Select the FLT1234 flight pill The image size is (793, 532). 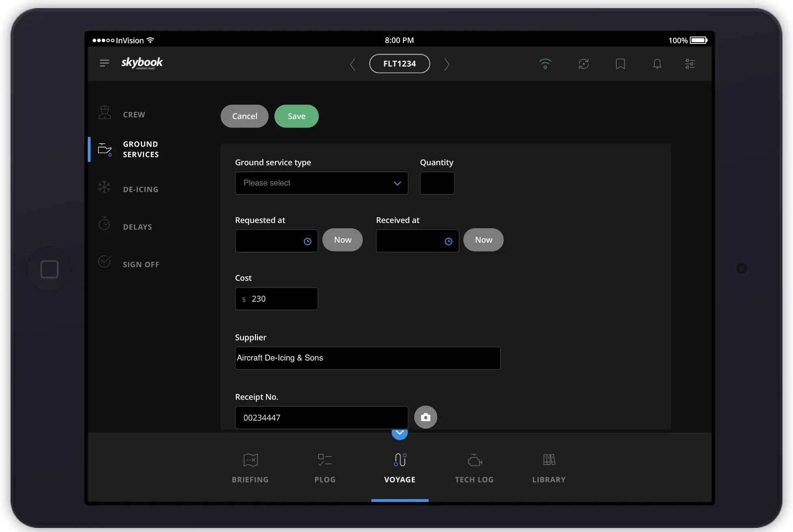399,64
